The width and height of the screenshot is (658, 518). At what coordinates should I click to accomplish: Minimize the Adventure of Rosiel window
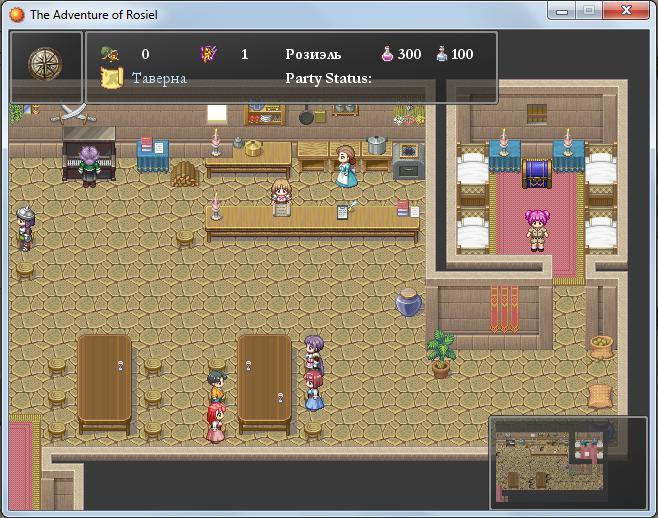(x=562, y=10)
